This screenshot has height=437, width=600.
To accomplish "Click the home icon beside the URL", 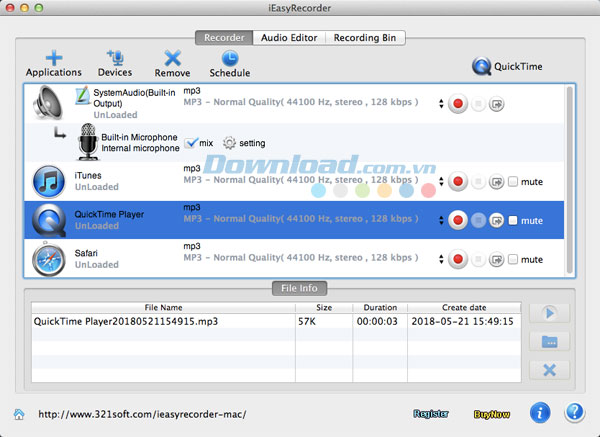I will pos(19,414).
